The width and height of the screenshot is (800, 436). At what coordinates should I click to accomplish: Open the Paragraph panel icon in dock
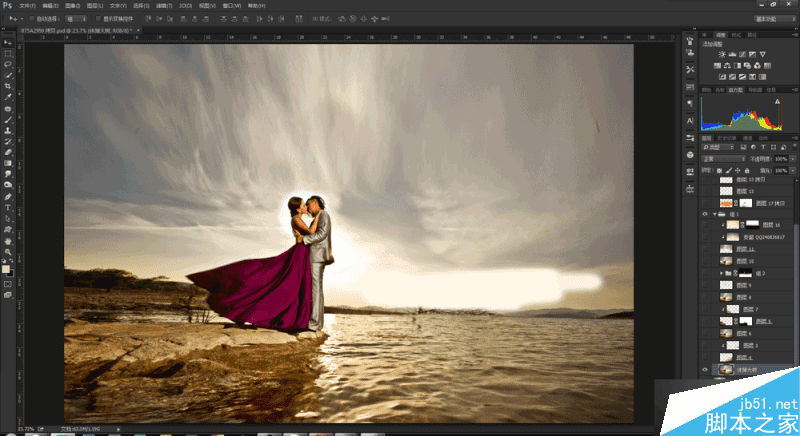coord(690,104)
